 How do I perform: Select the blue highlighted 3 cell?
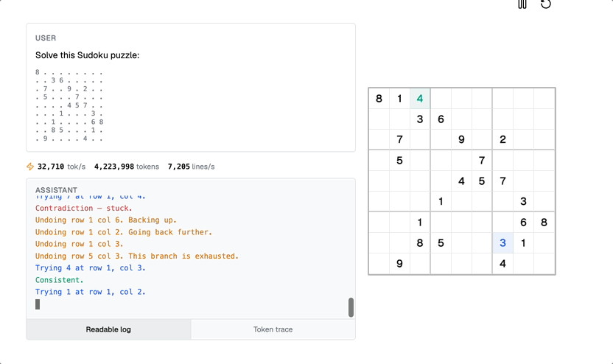(502, 243)
